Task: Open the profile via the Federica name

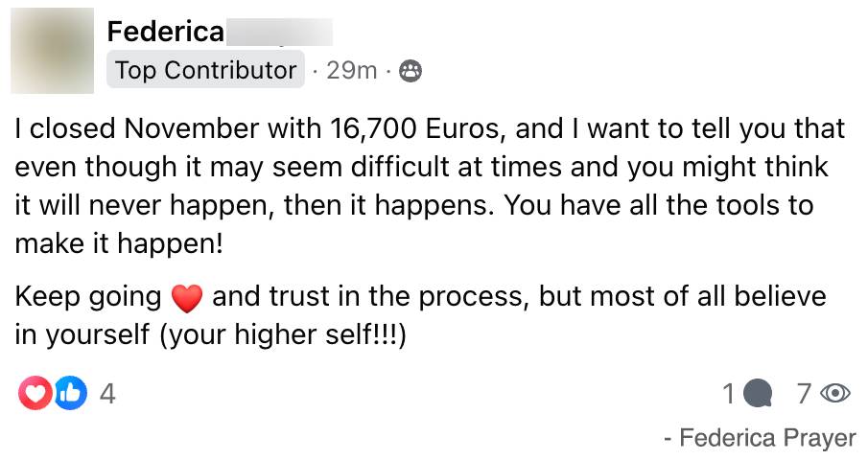Action: [166, 31]
